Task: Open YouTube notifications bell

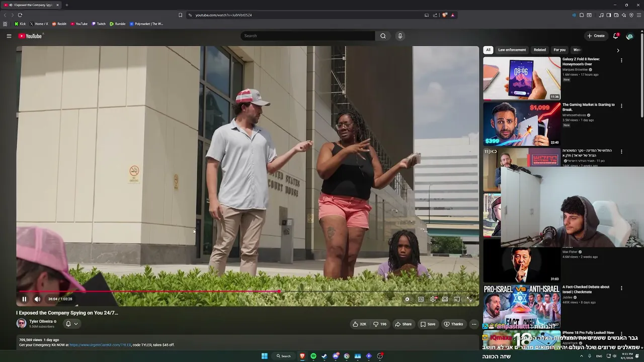Action: tap(615, 36)
